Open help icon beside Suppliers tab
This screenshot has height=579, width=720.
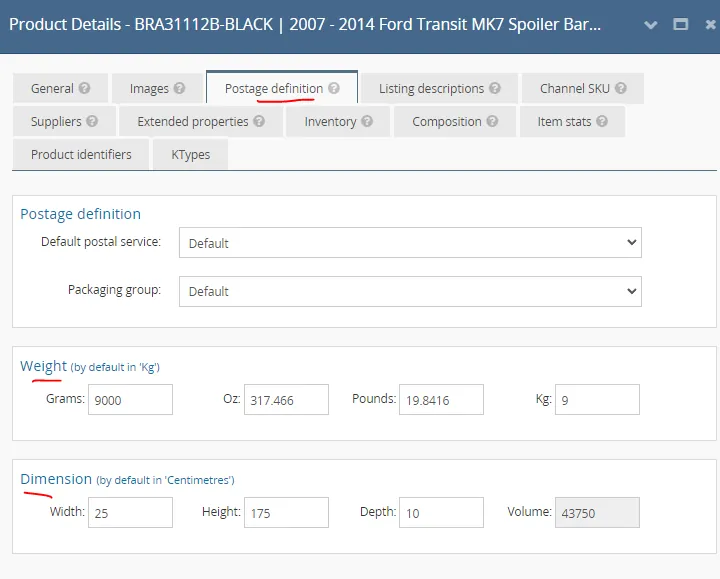(x=92, y=121)
